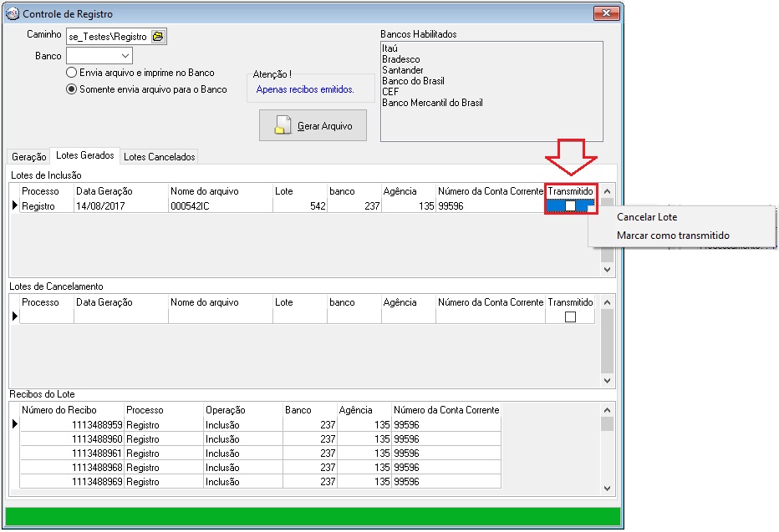Open the Banco dropdown
Image resolution: width=779 pixels, height=532 pixels.
click(x=124, y=56)
